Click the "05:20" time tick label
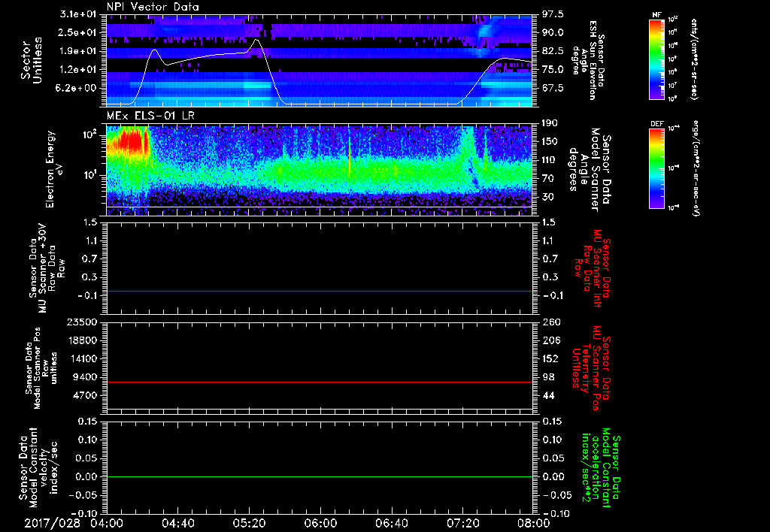Screen dimensions: 770x532 [249, 523]
